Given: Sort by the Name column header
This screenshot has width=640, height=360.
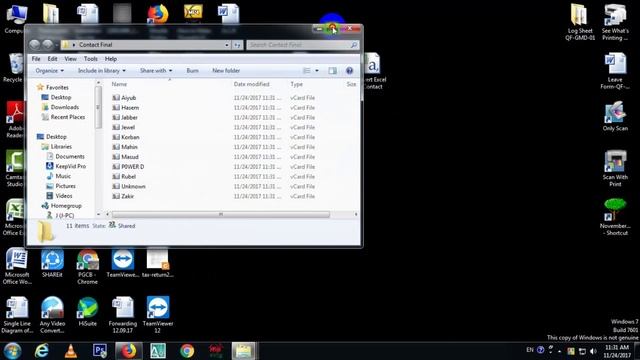Looking at the screenshot, I should pyautogui.click(x=119, y=84).
